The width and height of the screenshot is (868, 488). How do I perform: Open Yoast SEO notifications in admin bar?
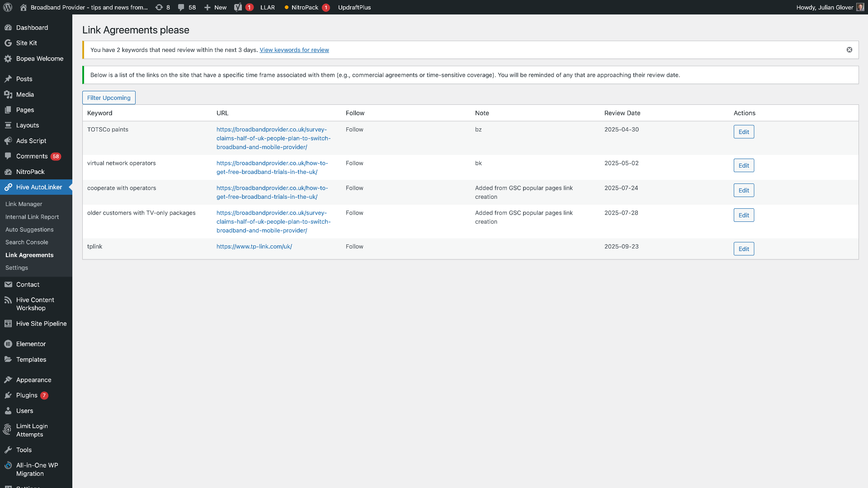[x=240, y=7]
